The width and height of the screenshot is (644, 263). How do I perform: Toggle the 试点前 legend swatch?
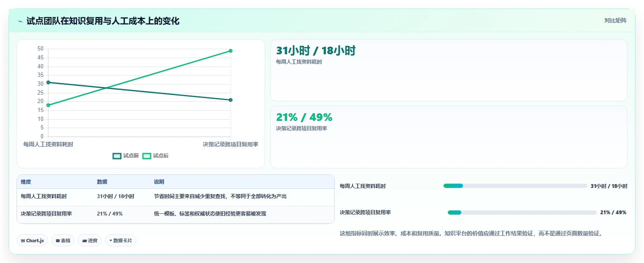(117, 156)
